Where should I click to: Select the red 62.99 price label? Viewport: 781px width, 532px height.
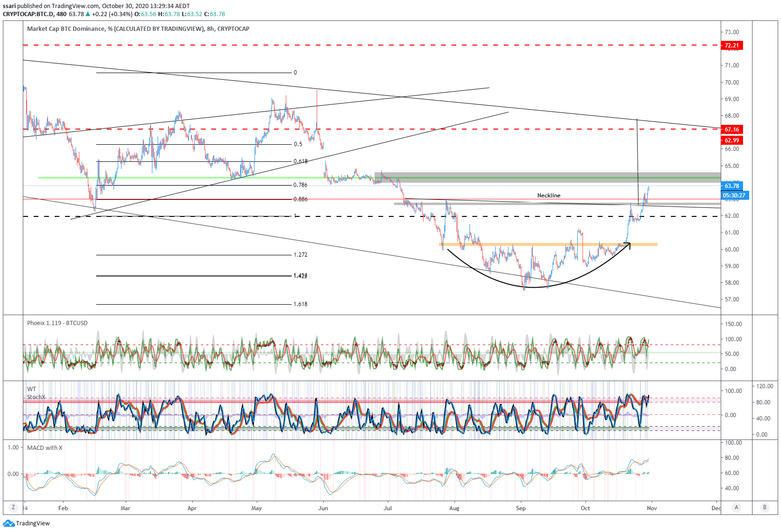[x=732, y=140]
